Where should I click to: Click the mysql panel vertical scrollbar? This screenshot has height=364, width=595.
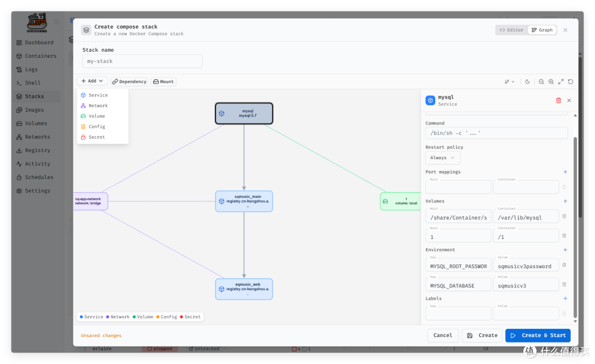click(x=575, y=227)
